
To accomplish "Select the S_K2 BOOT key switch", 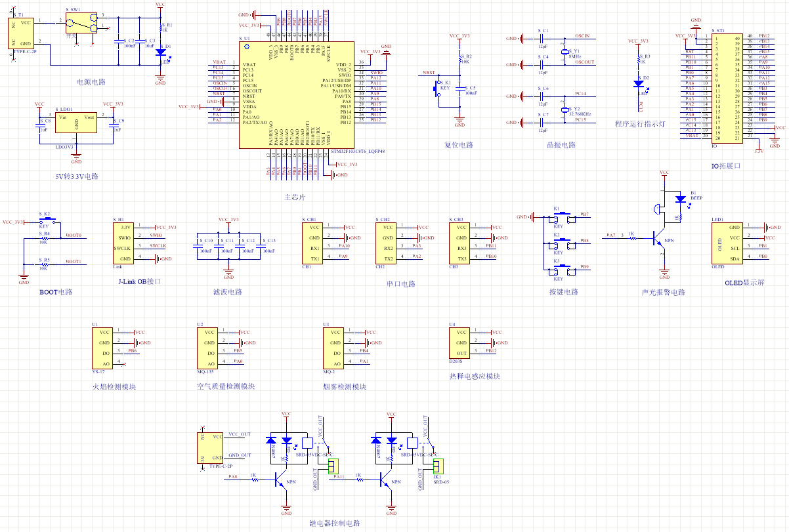I will (x=45, y=220).
